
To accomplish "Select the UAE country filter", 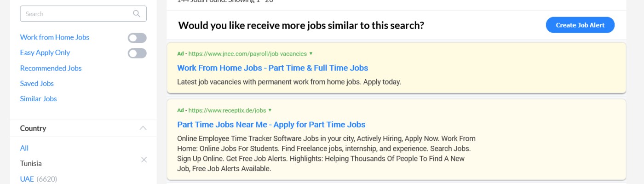I will pyautogui.click(x=27, y=179).
